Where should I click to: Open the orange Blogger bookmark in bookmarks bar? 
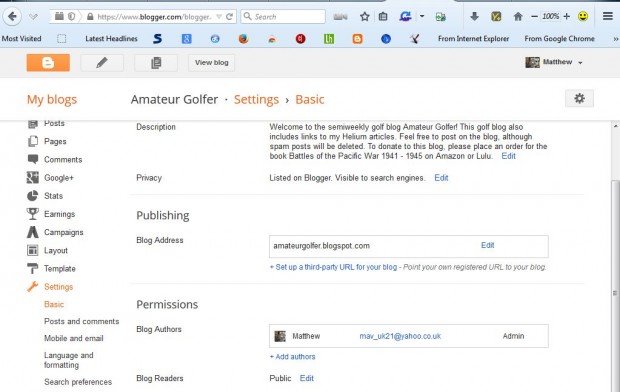357,39
